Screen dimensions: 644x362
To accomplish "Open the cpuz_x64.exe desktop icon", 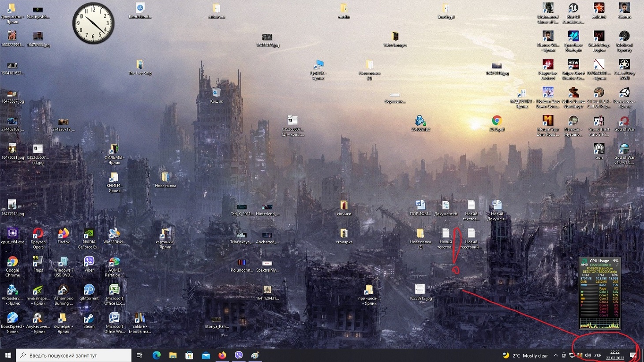I will 12,236.
